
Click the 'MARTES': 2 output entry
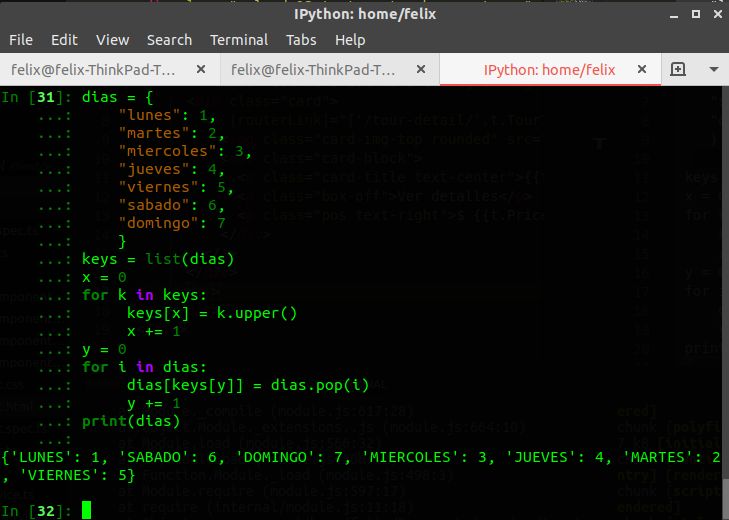[x=670, y=457]
